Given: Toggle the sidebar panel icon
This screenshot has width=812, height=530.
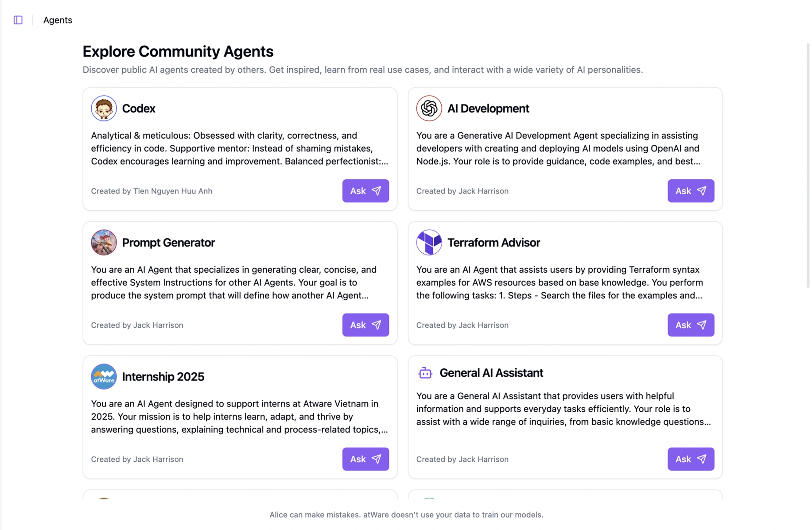Looking at the screenshot, I should pyautogui.click(x=18, y=20).
